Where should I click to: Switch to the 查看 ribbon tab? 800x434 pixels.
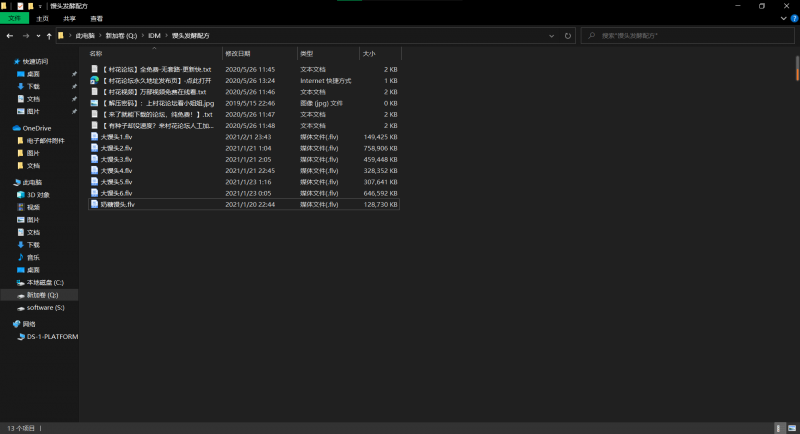[x=96, y=18]
